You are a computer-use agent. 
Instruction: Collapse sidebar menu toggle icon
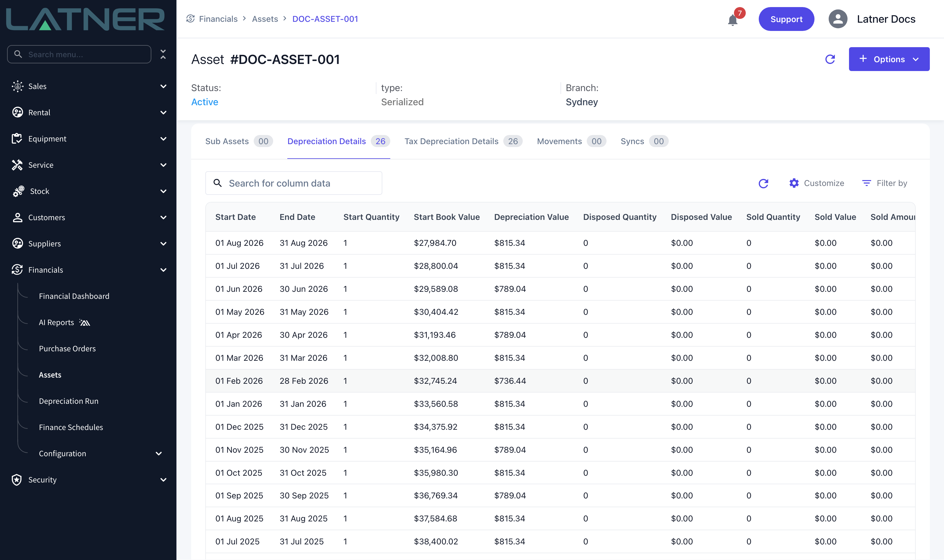coord(163,54)
